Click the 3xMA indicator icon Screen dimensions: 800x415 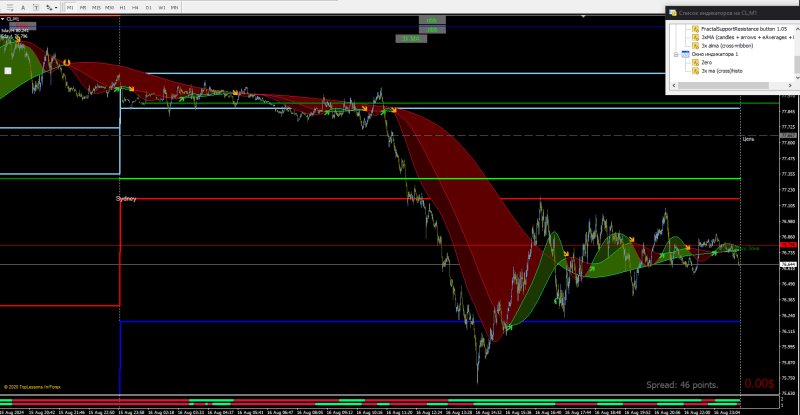tap(695, 37)
